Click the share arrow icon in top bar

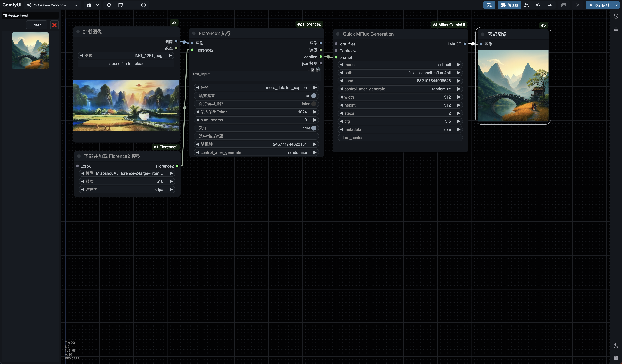point(550,5)
